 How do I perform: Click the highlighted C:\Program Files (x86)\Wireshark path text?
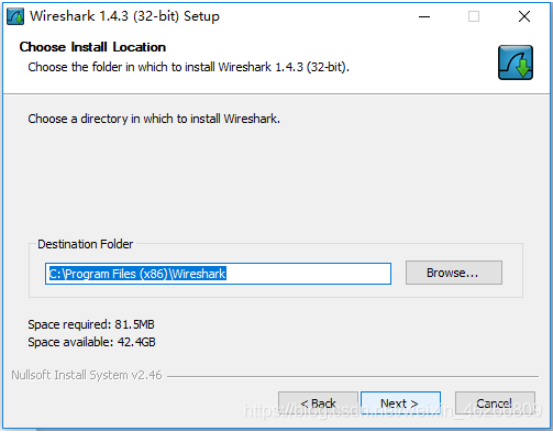click(x=137, y=274)
